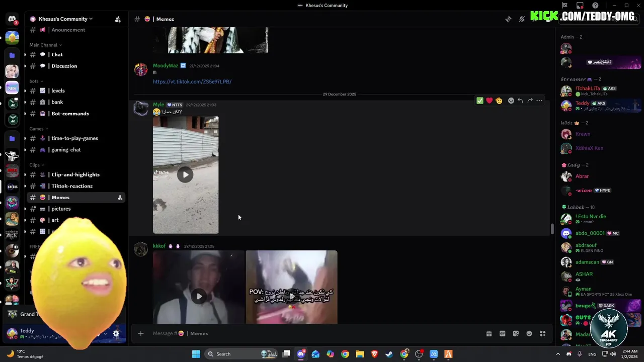The width and height of the screenshot is (644, 362).
Task: Switch to the NBS server icon
Action: pyautogui.click(x=12, y=87)
